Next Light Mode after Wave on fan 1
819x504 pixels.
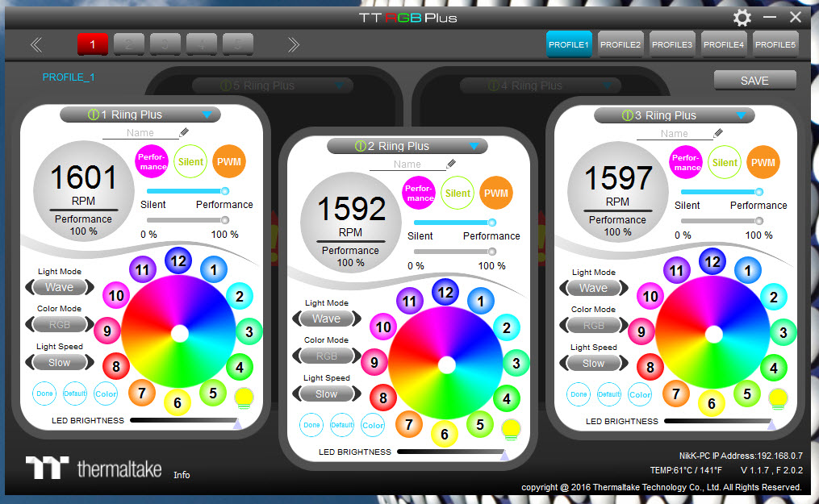[x=90, y=287]
